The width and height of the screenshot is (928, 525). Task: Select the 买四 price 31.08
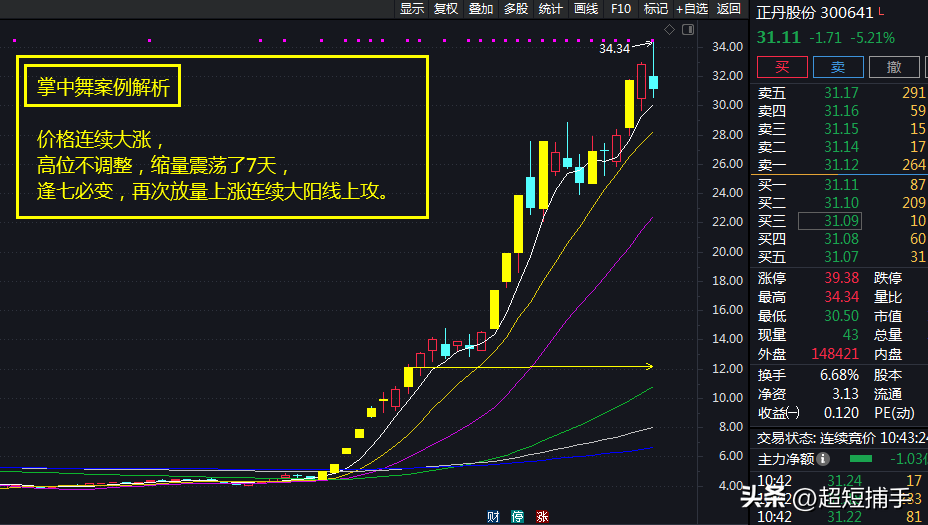pos(841,239)
